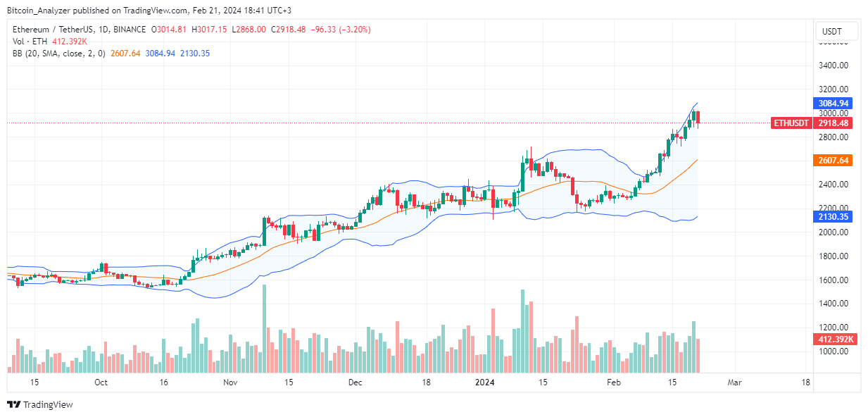Click the lower band 2130.35 label
This screenshot has width=868, height=417.
pos(833,218)
